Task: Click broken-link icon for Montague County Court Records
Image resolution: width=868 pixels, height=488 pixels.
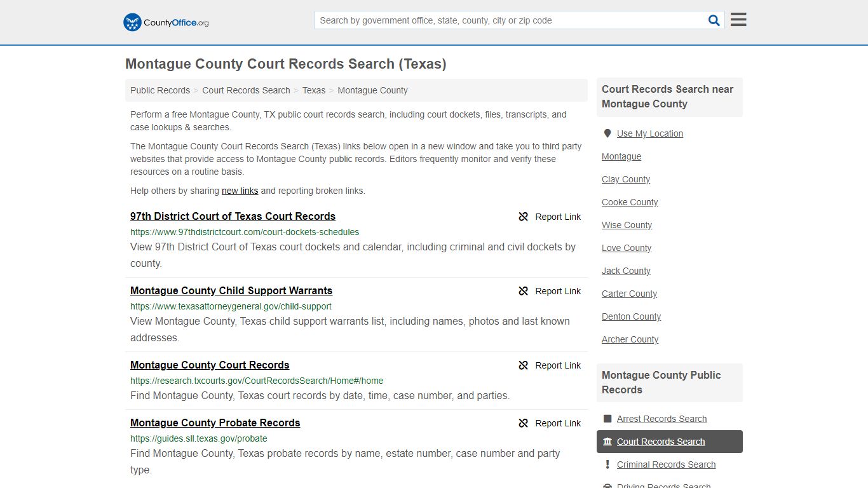Action: [x=524, y=365]
